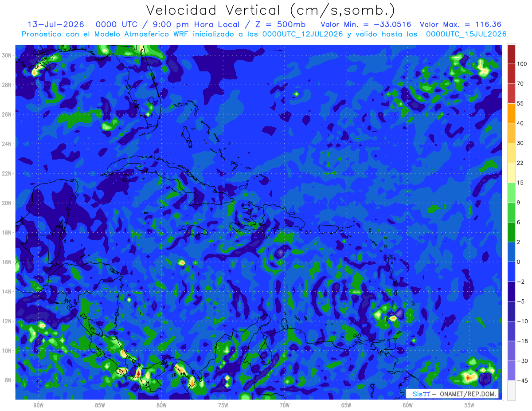Click the latitude axis label '28N'
Screen dimensions: 532x411
point(7,85)
